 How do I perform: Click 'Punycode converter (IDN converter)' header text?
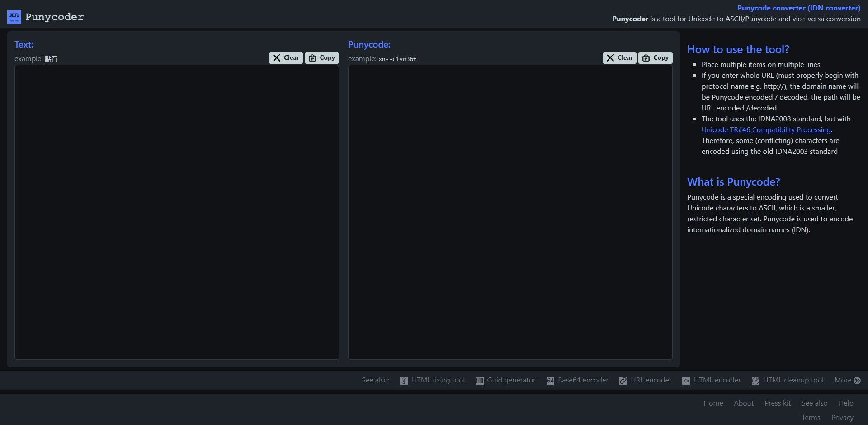click(x=799, y=8)
